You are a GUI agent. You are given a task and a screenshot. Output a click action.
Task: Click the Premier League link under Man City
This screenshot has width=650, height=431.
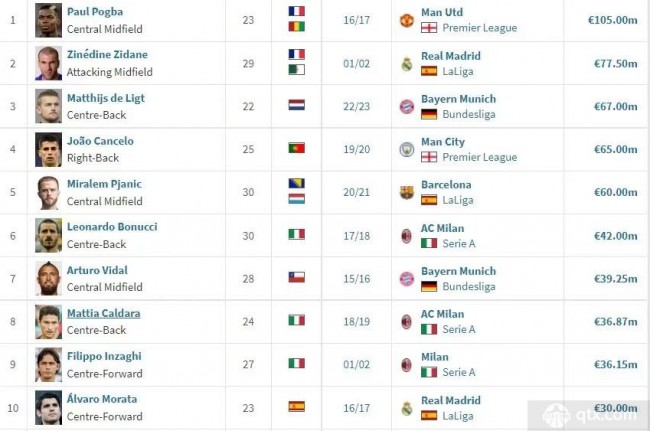[x=480, y=157]
